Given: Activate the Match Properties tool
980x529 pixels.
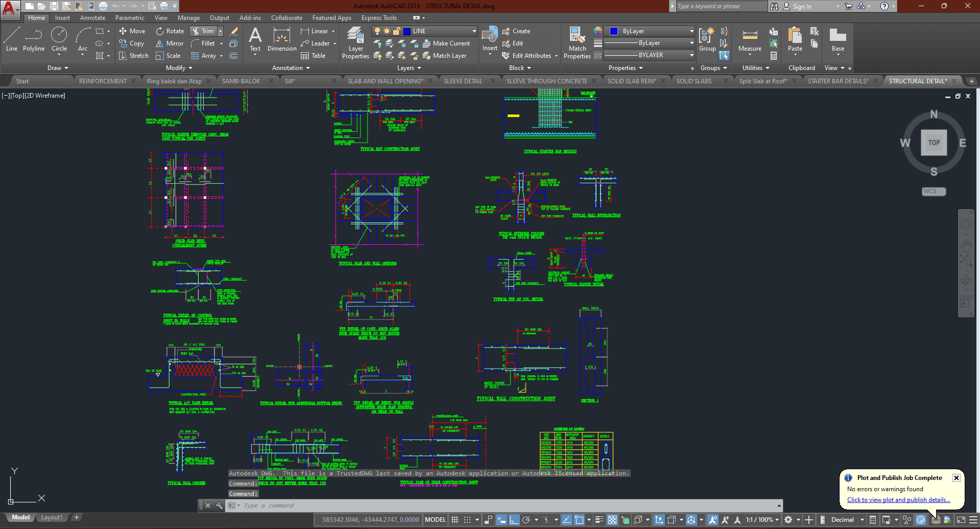Looking at the screenshot, I should [577, 43].
